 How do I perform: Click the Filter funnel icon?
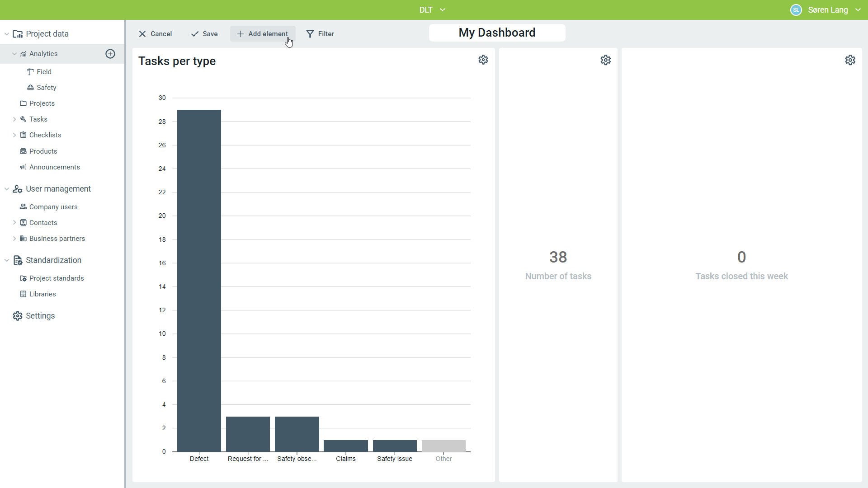click(x=310, y=34)
